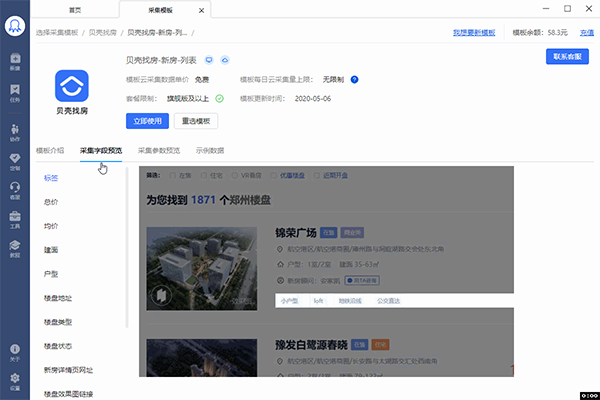Click the 充值 recharge link
The image size is (600, 400).
(x=586, y=32)
